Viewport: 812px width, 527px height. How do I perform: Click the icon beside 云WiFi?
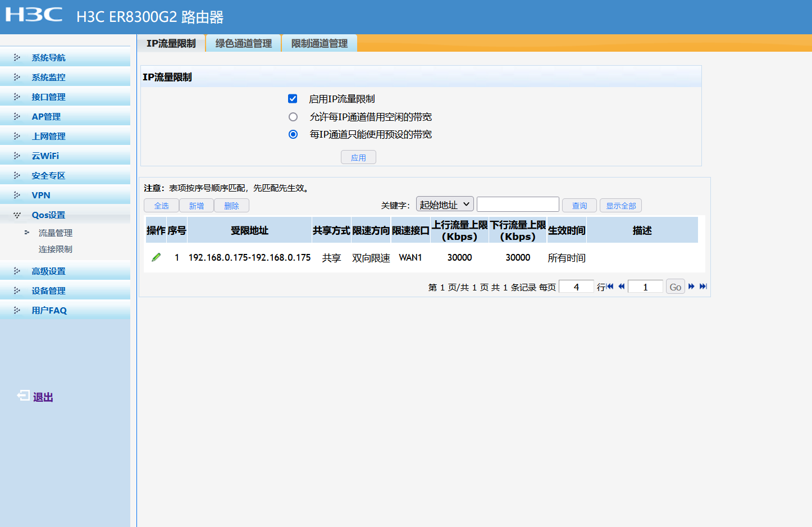coord(17,156)
